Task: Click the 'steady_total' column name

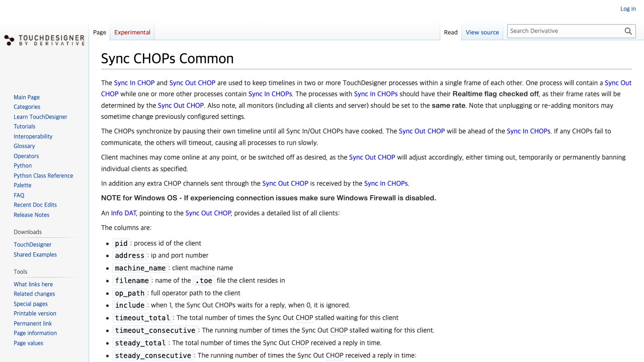Action: tap(140, 343)
